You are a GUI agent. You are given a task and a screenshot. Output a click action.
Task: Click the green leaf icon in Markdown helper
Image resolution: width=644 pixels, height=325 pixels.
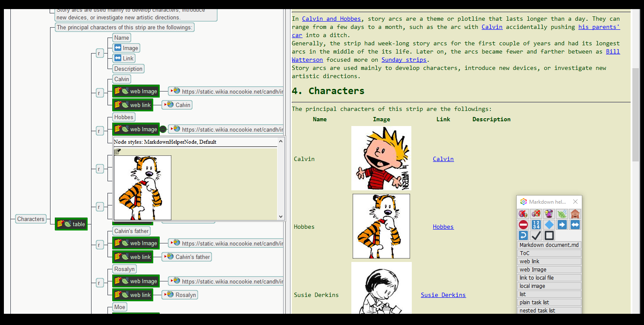pos(562,214)
